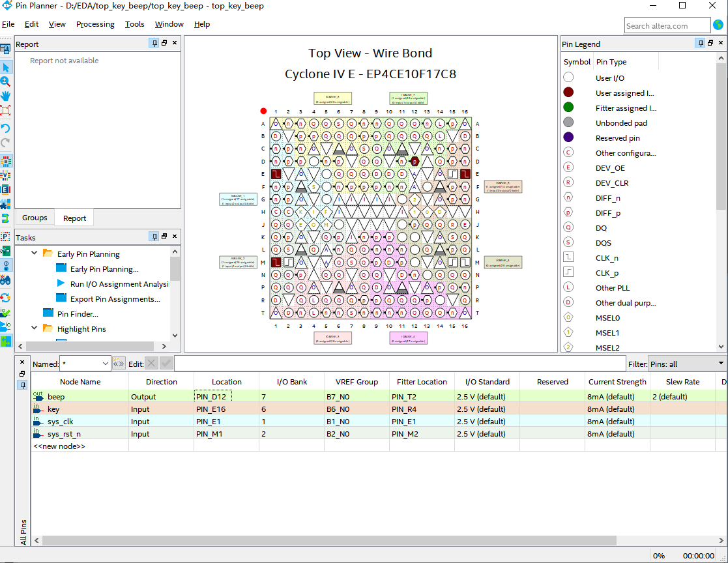The width and height of the screenshot is (728, 563).
Task: Switch to the Report tab
Action: [75, 218]
